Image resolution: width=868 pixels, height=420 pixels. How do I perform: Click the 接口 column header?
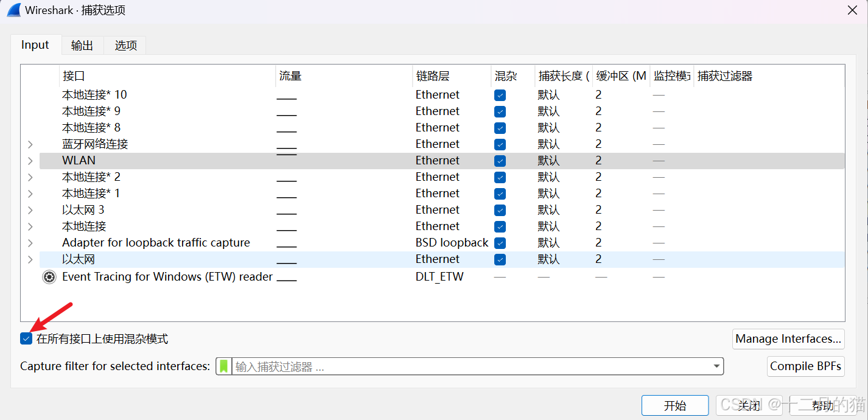[167, 76]
